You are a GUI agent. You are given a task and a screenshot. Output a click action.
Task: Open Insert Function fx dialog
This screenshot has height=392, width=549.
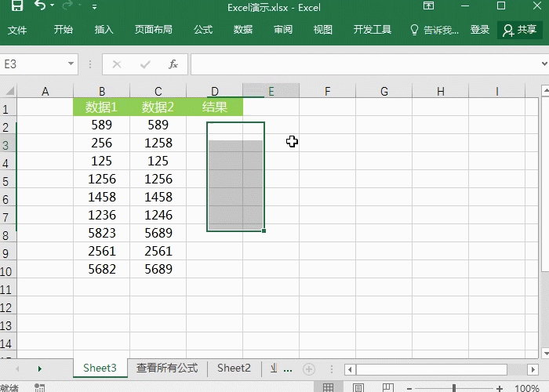coord(173,64)
